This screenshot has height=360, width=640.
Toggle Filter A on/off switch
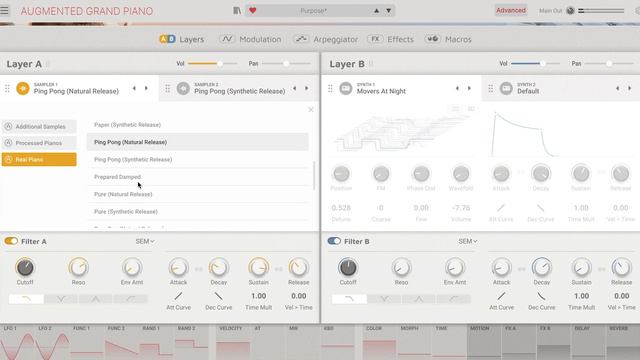click(11, 241)
